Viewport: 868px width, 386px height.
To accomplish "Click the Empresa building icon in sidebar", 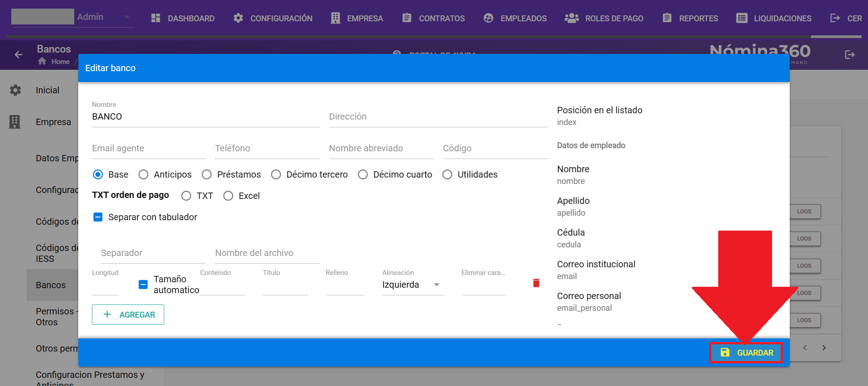I will tap(14, 122).
